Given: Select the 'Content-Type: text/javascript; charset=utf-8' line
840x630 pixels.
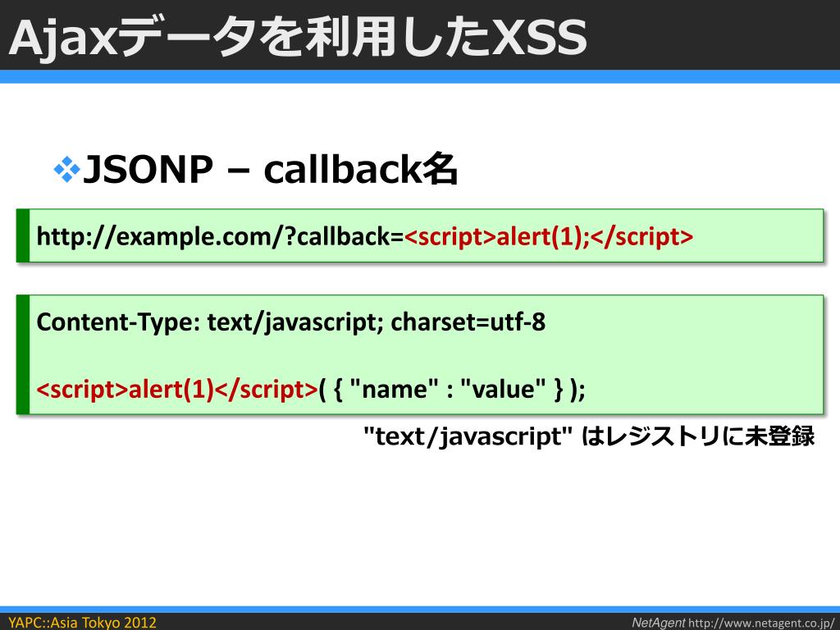Looking at the screenshot, I should pos(291,322).
